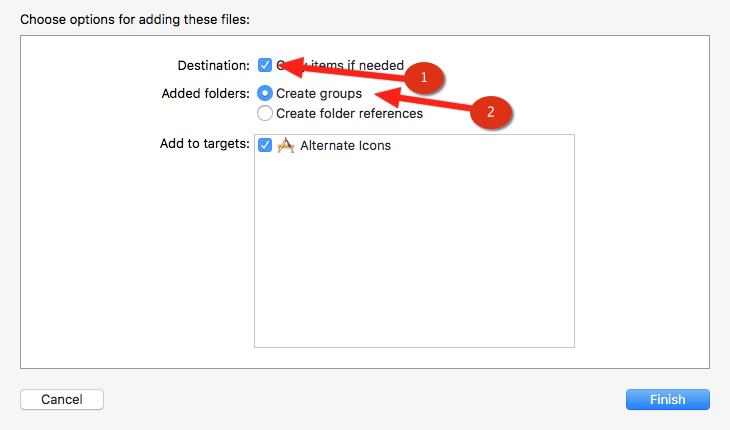This screenshot has width=730, height=430.
Task: Click the Add to targets field label
Action: coord(204,144)
